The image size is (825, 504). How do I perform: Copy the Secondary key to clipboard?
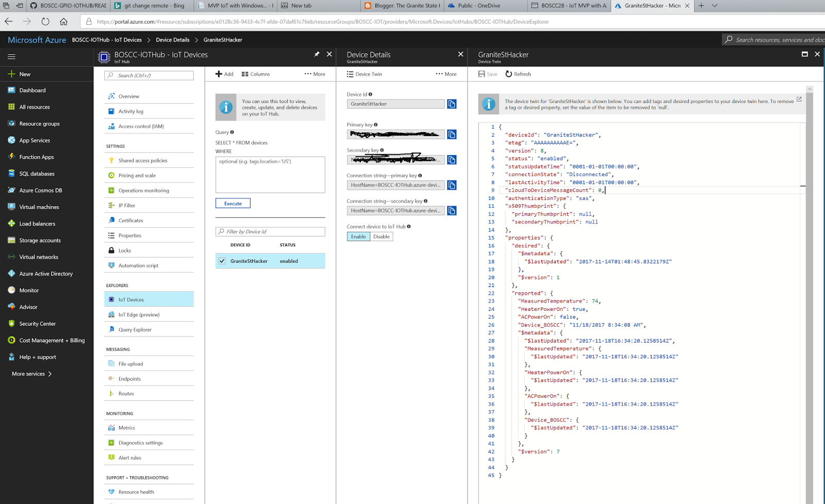coord(452,160)
